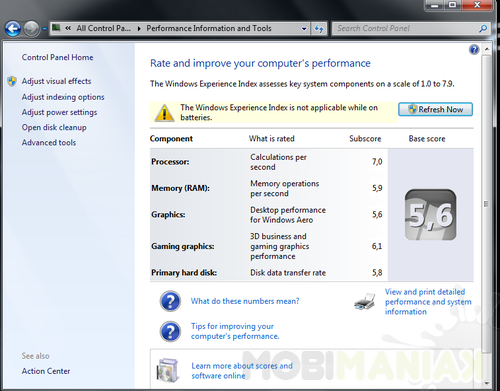Click the software box icon beside Learn more
This screenshot has height=391, width=500.
pyautogui.click(x=168, y=371)
